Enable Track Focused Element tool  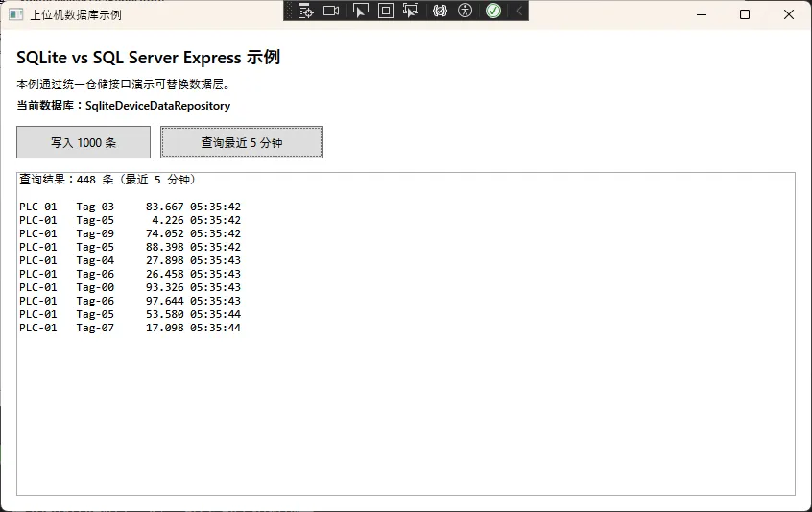[411, 11]
